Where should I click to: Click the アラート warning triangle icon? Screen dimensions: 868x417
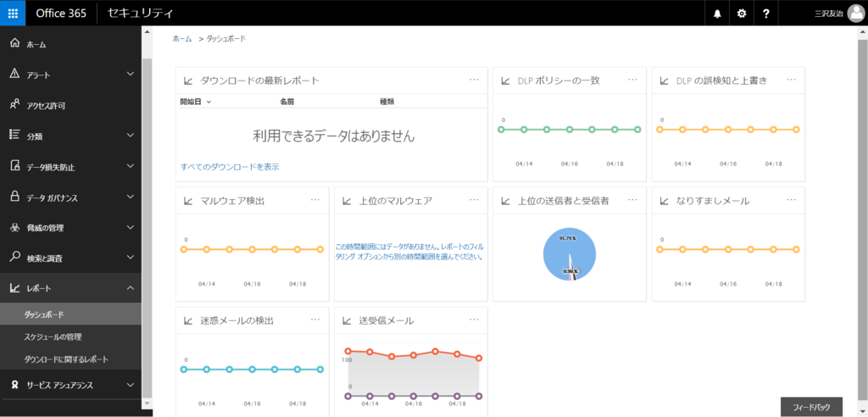[15, 74]
